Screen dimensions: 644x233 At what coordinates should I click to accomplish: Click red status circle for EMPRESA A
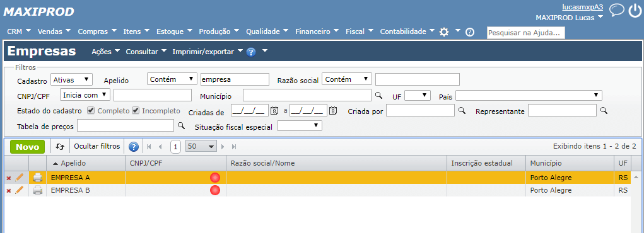(215, 178)
